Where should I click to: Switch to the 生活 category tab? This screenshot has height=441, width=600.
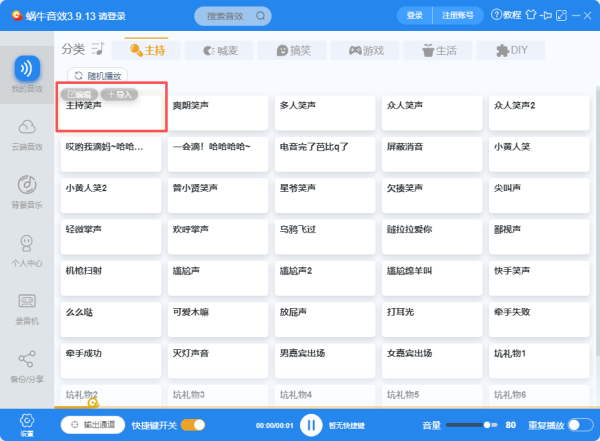(x=438, y=50)
